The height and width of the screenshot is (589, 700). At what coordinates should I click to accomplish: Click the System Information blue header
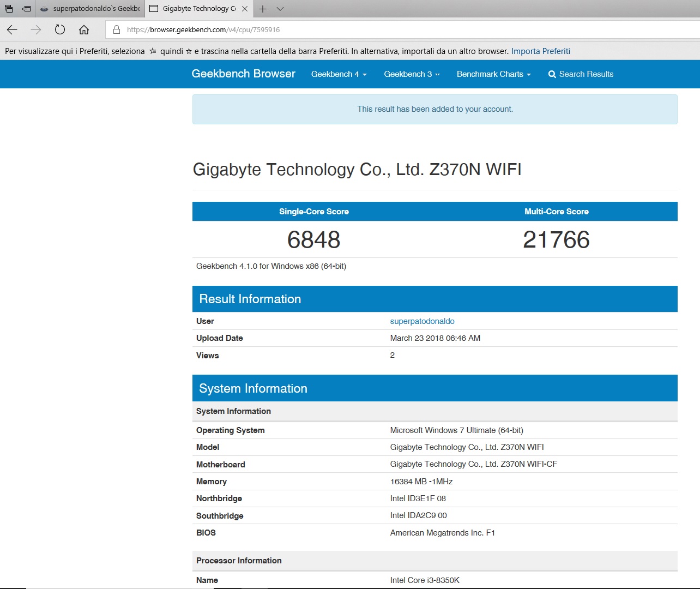click(435, 388)
